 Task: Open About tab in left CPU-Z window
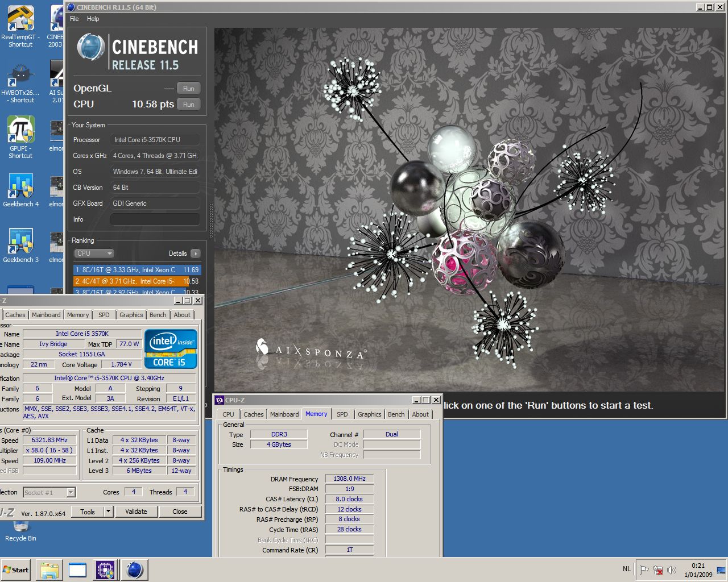(x=182, y=315)
